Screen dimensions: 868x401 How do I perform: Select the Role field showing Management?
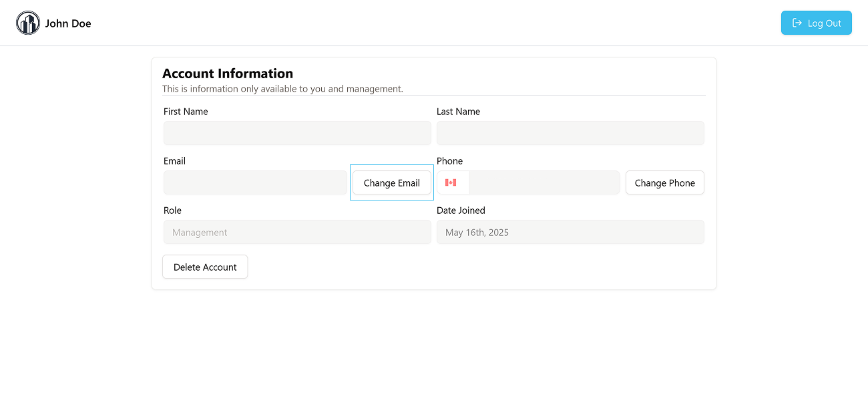[297, 232]
